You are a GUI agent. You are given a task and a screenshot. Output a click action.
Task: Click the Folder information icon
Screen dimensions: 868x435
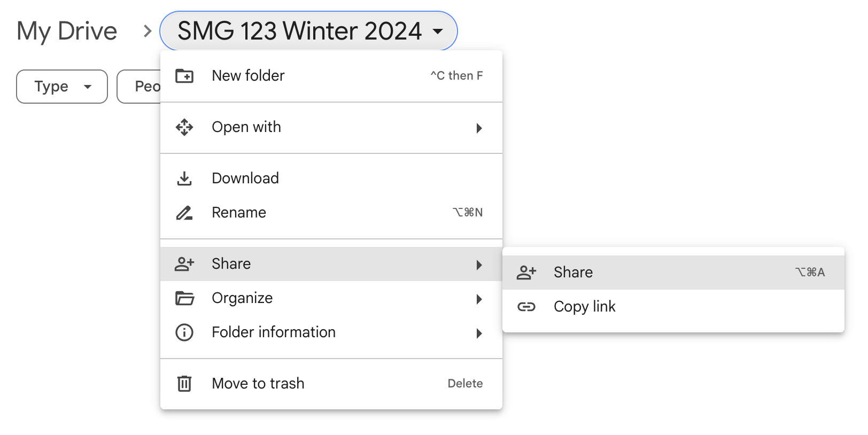point(184,332)
